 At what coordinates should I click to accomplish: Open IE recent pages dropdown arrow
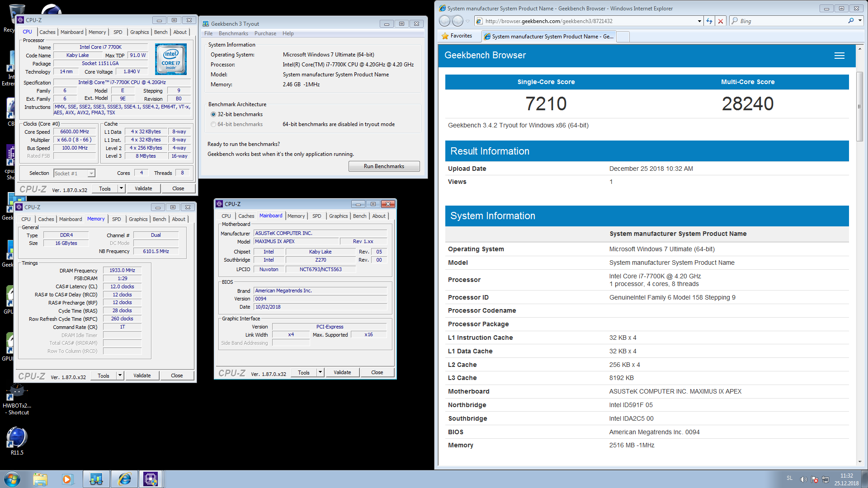(467, 21)
